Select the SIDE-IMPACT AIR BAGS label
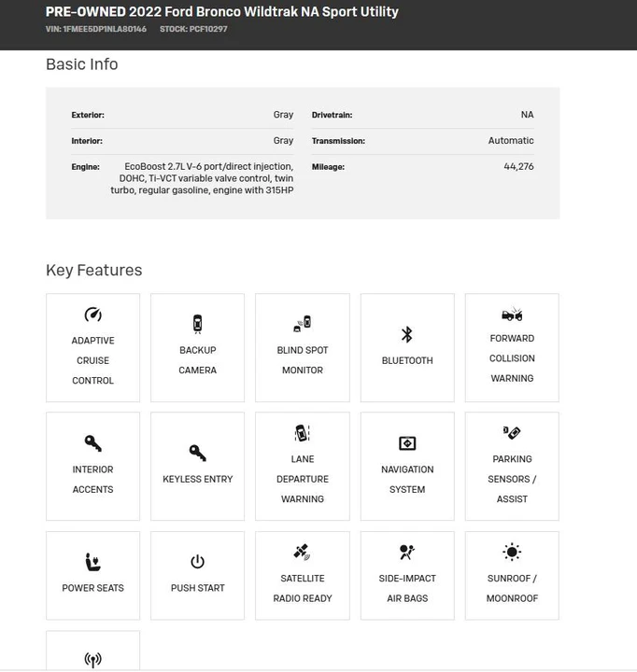This screenshot has height=672, width=637. pyautogui.click(x=407, y=588)
